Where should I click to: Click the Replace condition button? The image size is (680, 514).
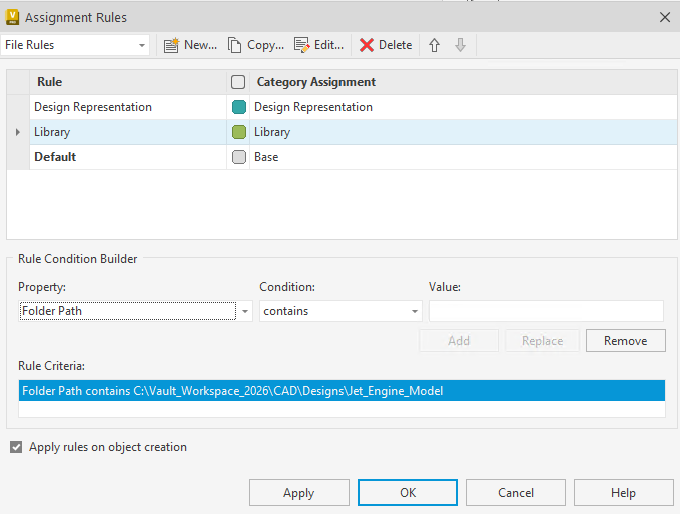pyautogui.click(x=542, y=340)
